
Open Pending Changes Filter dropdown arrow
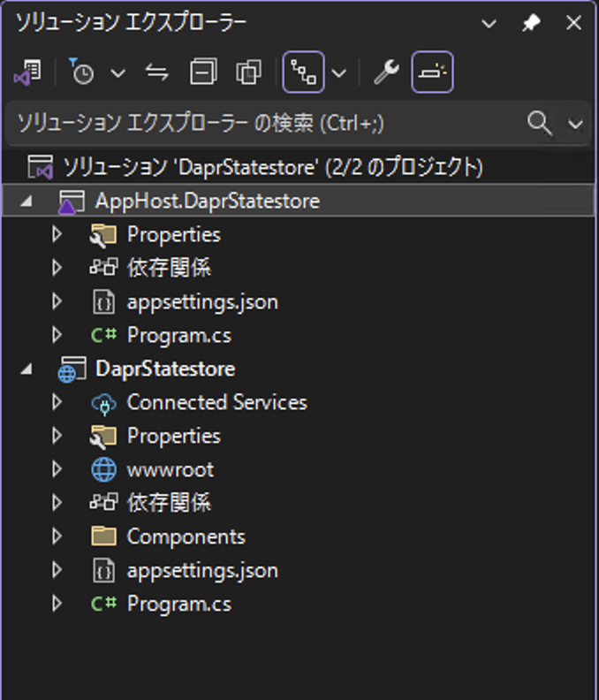tap(118, 72)
